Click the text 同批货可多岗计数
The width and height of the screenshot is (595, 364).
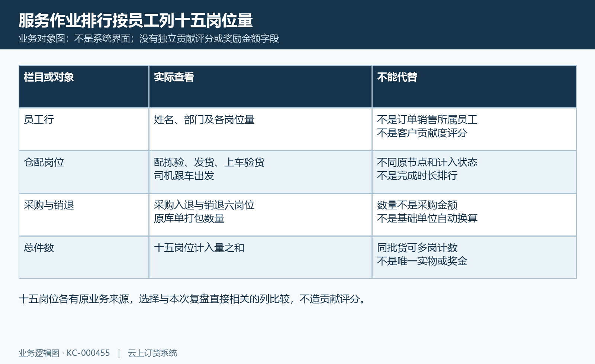(417, 248)
